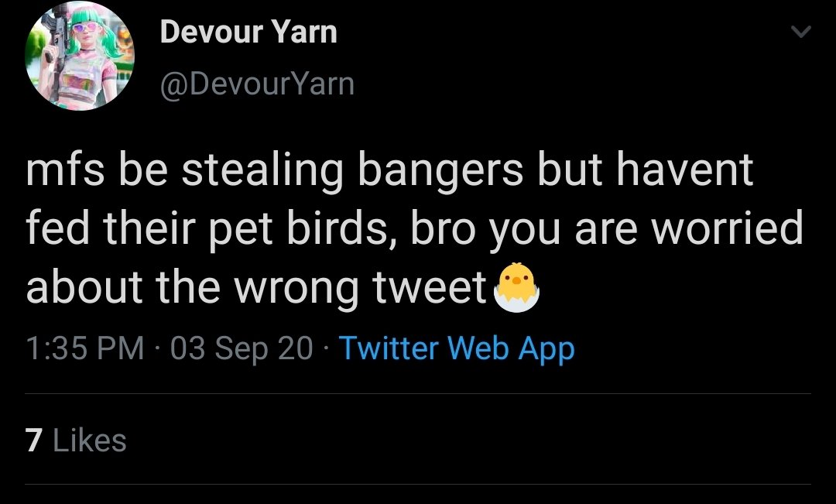Viewport: 836px width, 504px height.
Task: Open the Twitter Web App source link
Action: coord(457,348)
